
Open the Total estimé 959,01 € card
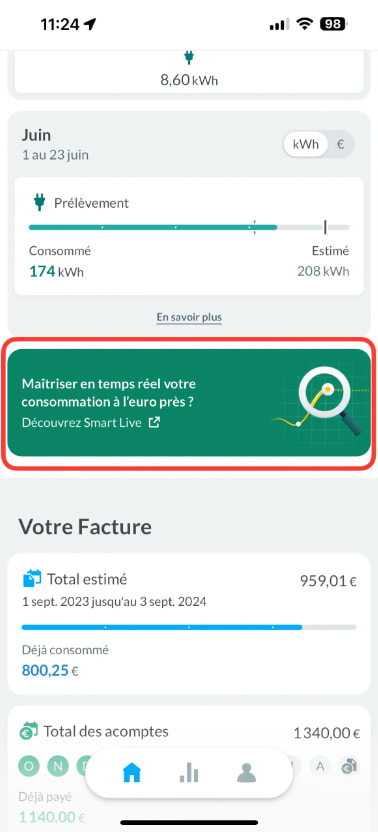[188, 623]
